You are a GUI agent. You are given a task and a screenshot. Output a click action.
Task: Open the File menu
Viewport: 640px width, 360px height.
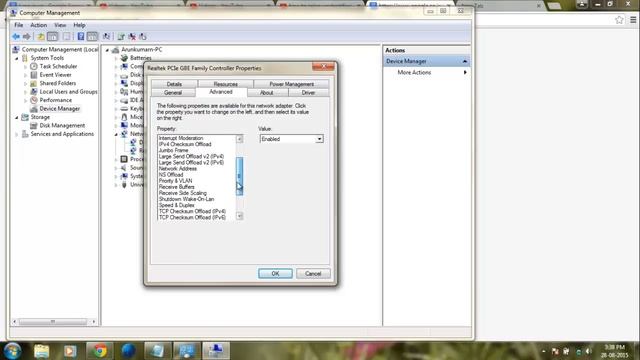point(18,25)
